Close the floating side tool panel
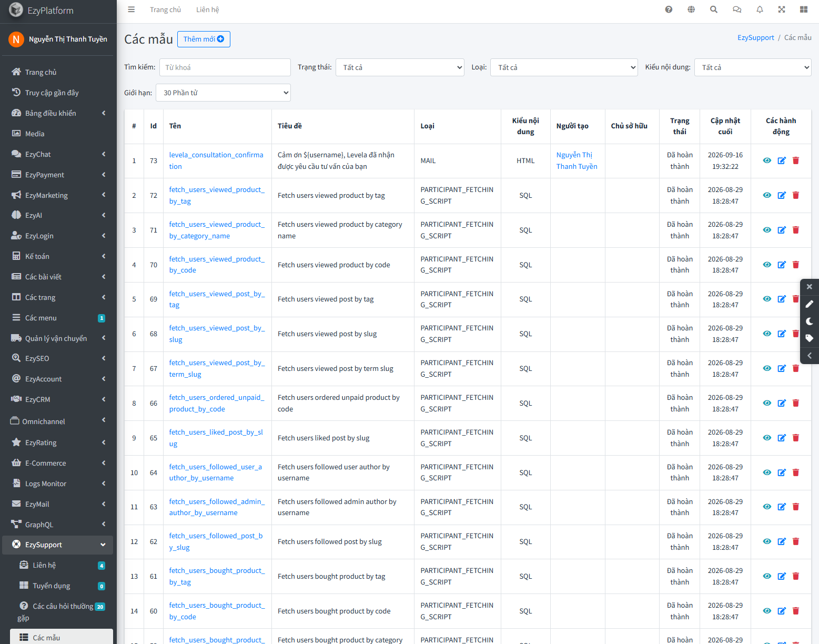 point(810,287)
